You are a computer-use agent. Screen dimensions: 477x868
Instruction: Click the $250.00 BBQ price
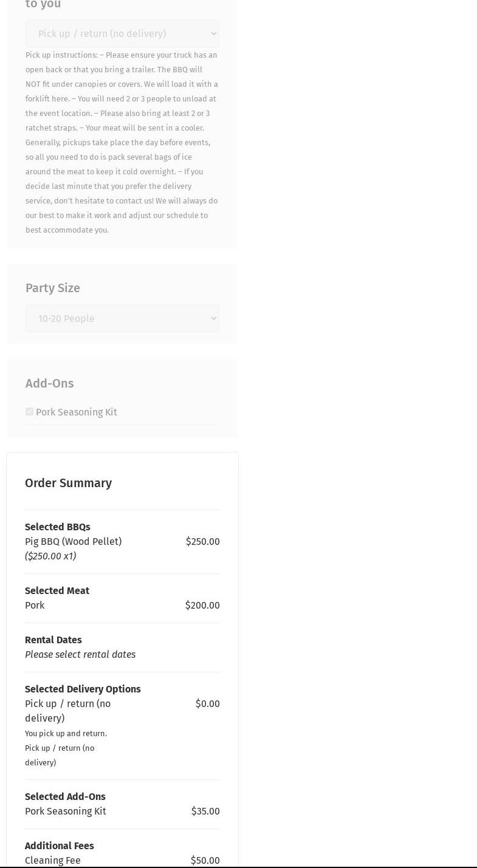202,541
